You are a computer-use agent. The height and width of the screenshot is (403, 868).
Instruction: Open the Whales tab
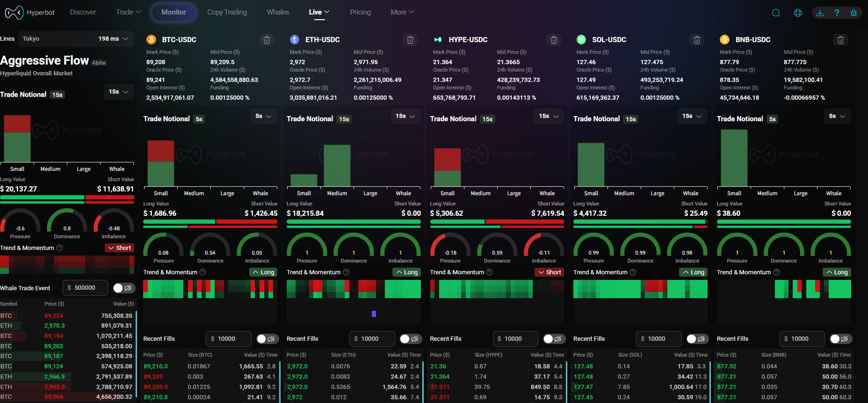pos(277,12)
